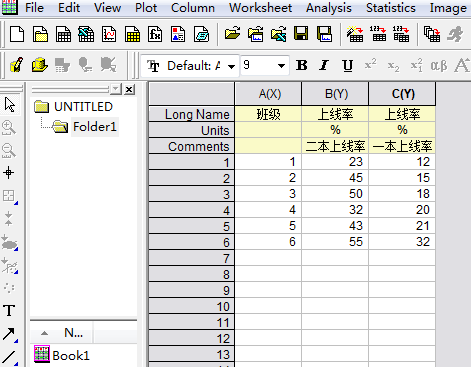Select row 3 header
Viewport: 471px width, 367px height.
tap(191, 194)
